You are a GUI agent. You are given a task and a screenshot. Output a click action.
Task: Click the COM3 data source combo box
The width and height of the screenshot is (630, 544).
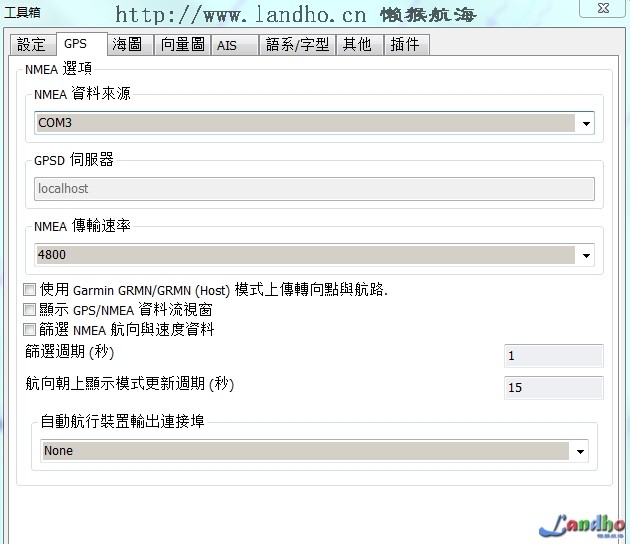click(x=314, y=123)
